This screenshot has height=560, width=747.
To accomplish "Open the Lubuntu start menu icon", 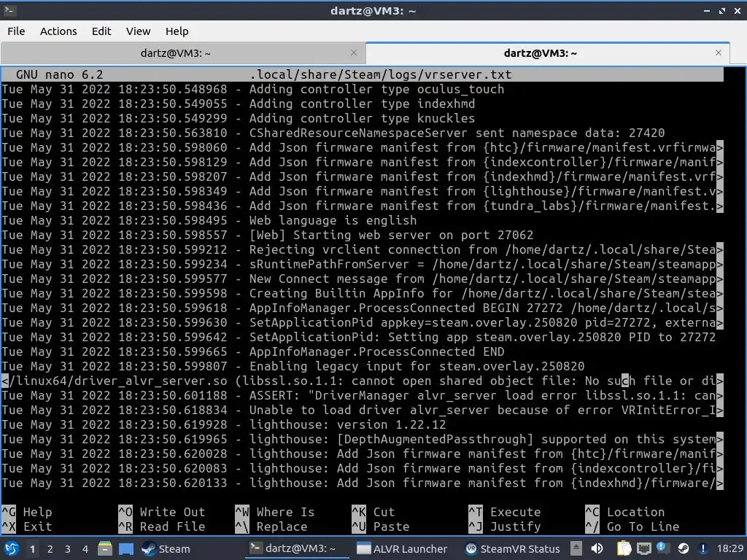I will pyautogui.click(x=12, y=548).
